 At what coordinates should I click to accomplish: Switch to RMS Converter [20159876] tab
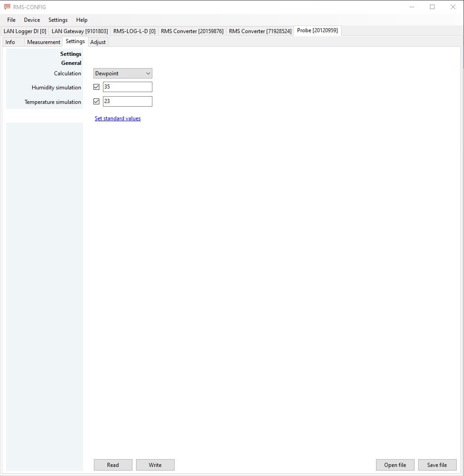point(192,31)
